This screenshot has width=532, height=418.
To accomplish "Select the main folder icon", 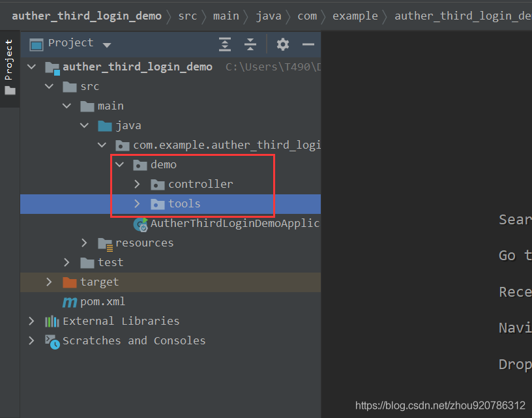I will pos(87,106).
